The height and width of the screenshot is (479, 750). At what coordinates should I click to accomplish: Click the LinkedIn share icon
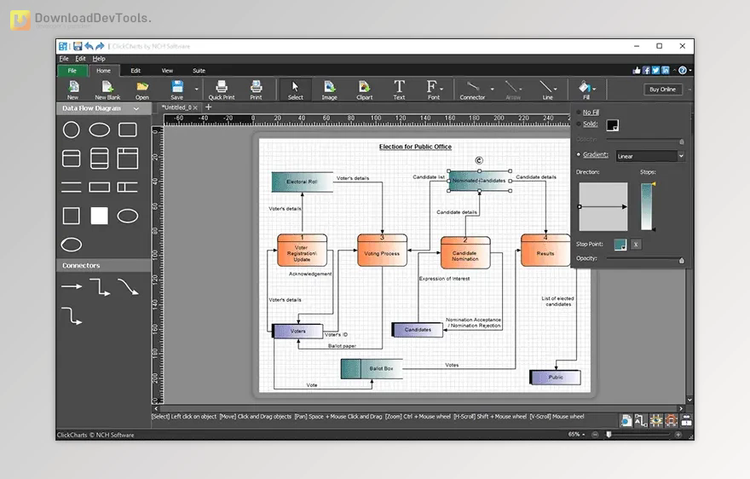pyautogui.click(x=665, y=70)
